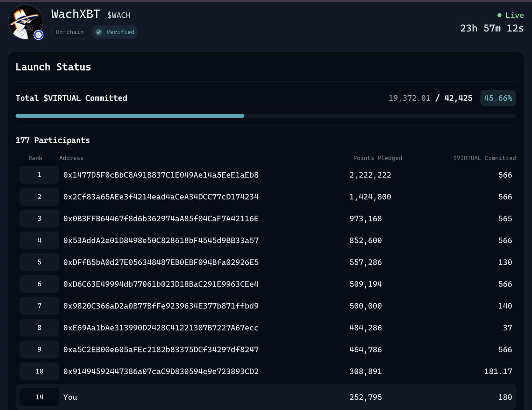Click the Rank column header
Screen dimensions: 532x410
(35, 158)
